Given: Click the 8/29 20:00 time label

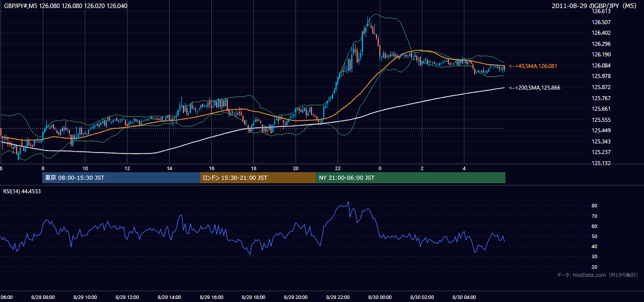Looking at the screenshot, I should [296, 297].
